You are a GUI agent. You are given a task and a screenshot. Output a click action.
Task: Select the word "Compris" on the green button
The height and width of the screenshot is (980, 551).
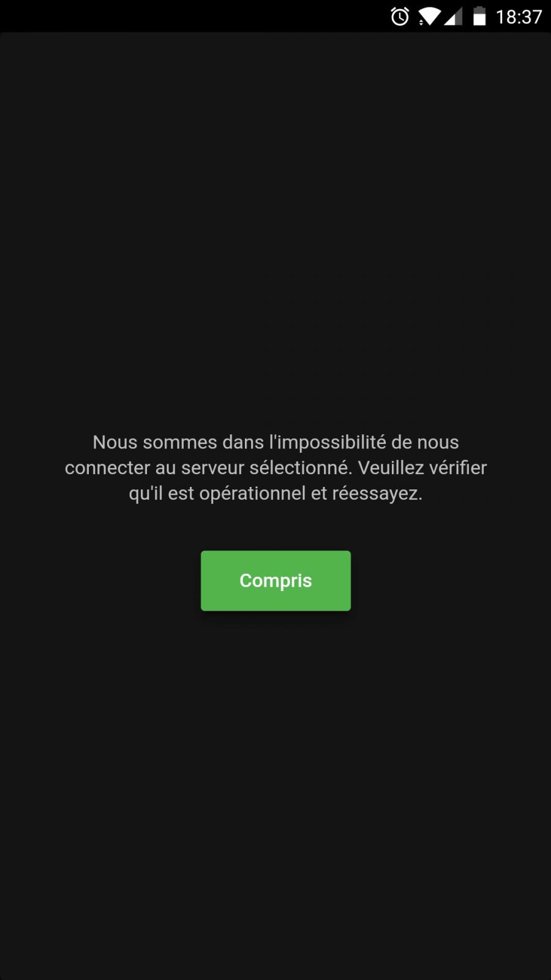point(275,581)
